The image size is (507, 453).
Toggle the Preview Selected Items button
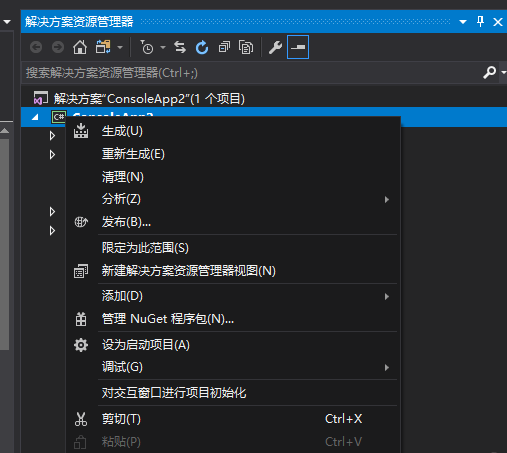(x=298, y=47)
